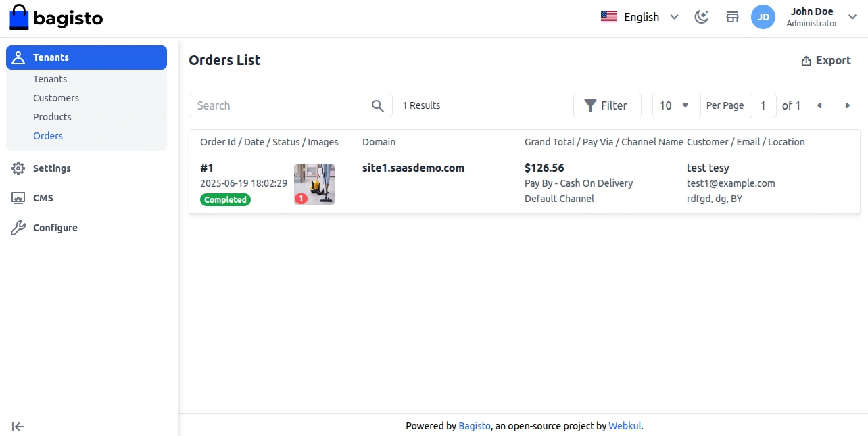The width and height of the screenshot is (868, 436).
Task: Expand the John Doe account chevron
Action: [852, 18]
